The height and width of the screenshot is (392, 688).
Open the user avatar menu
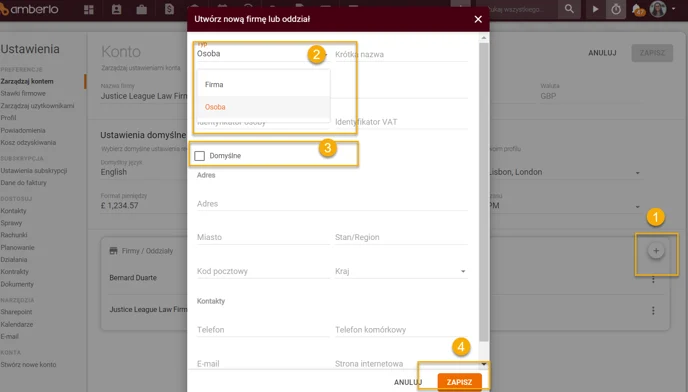[x=658, y=9]
